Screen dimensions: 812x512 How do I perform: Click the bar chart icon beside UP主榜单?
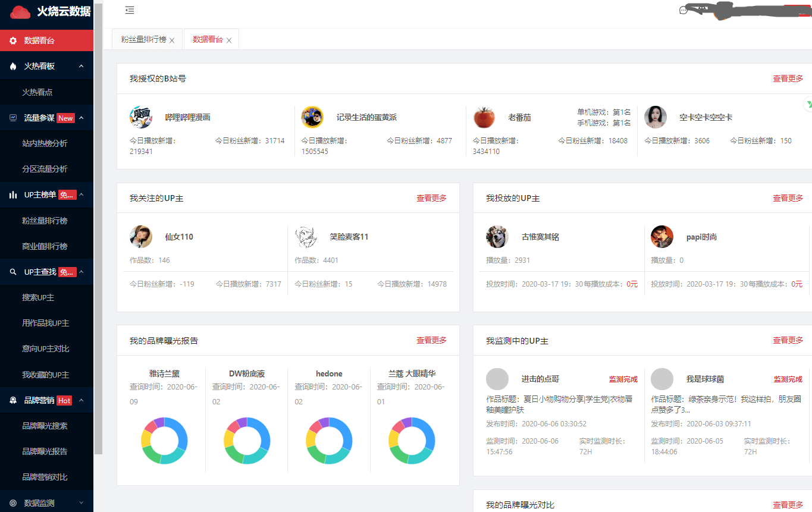[13, 194]
